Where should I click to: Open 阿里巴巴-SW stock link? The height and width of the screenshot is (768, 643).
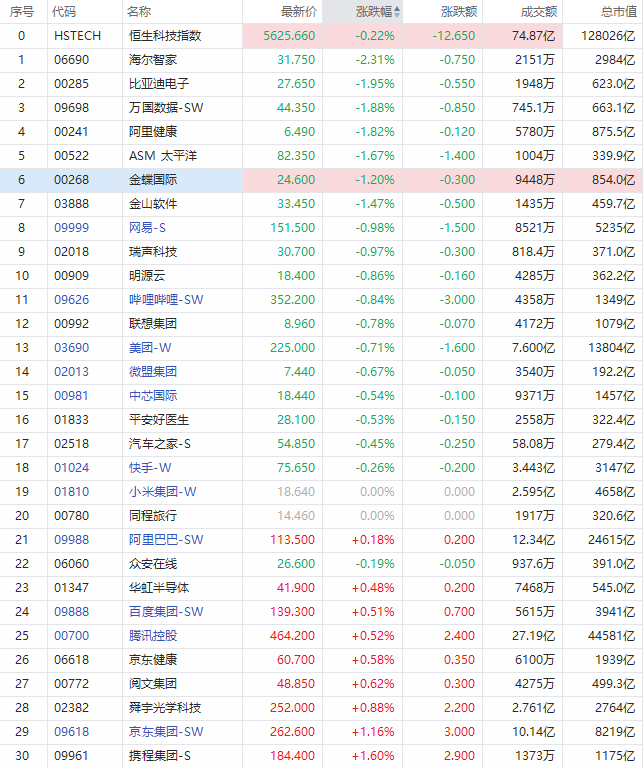click(x=166, y=540)
